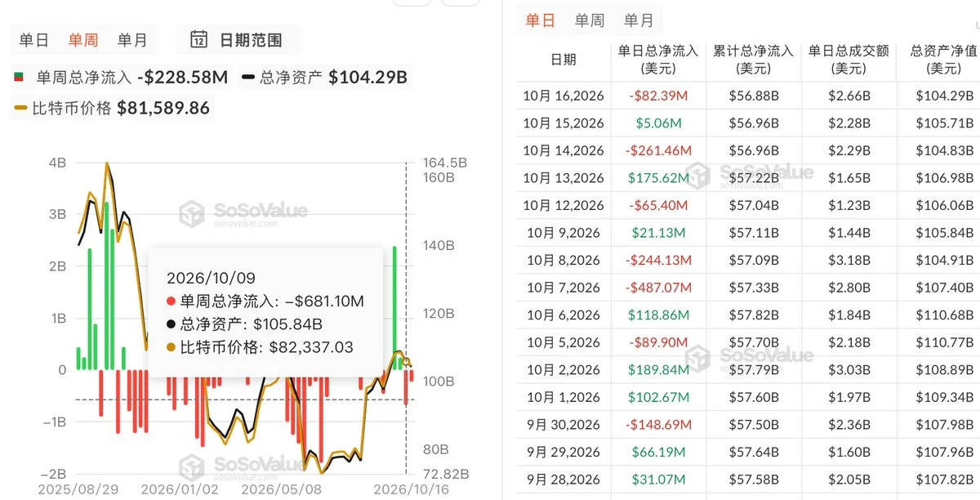Click the 日期 column header
This screenshot has height=500, width=980.
tap(563, 60)
